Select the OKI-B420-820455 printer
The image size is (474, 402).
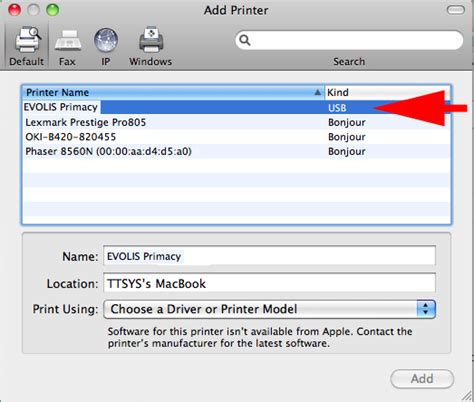click(x=236, y=137)
